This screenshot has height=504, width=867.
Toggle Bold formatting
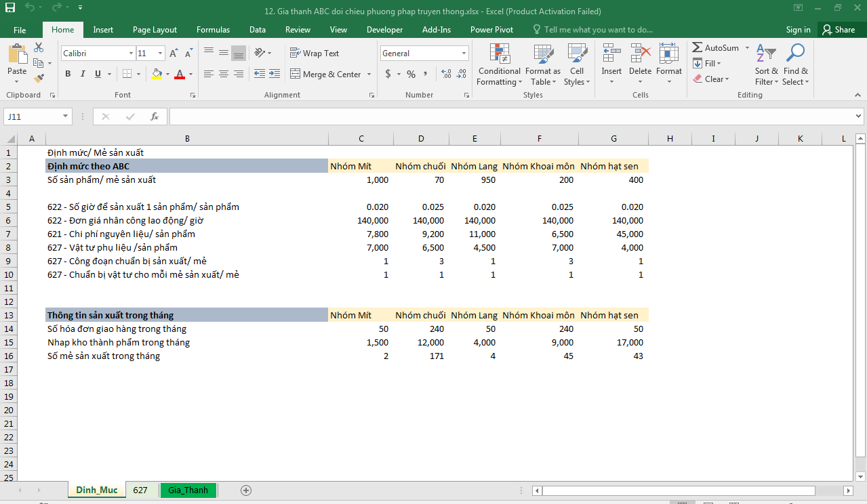68,74
